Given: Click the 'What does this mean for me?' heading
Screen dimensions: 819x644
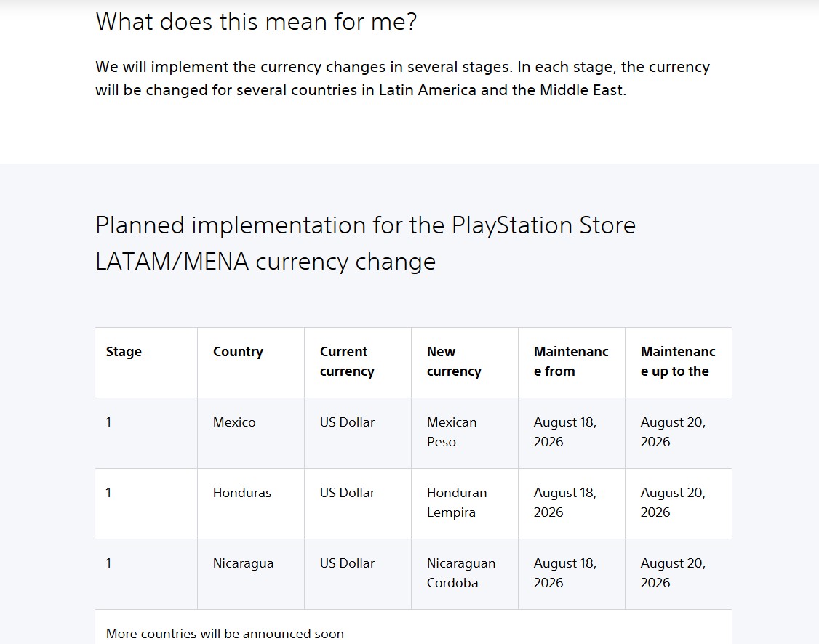Looking at the screenshot, I should [x=256, y=23].
